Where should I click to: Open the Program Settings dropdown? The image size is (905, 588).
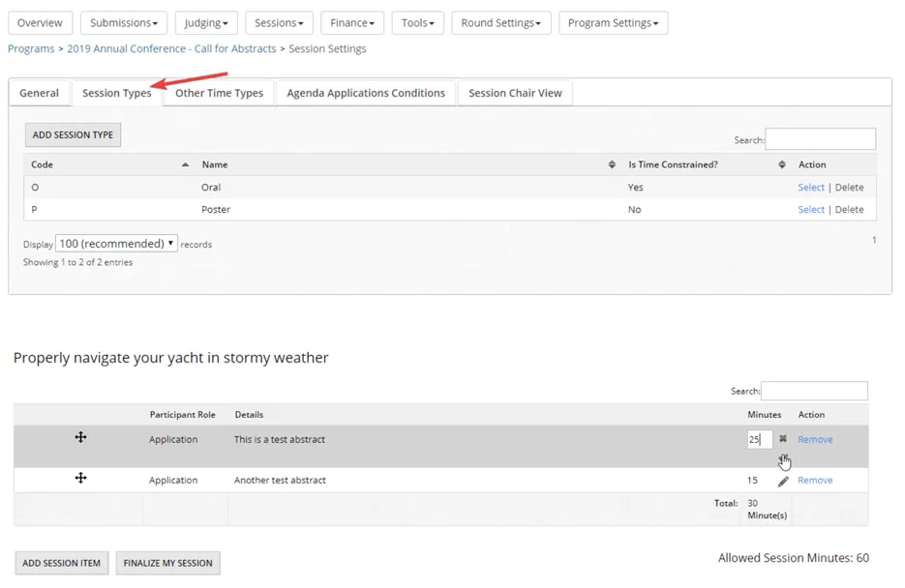point(613,23)
